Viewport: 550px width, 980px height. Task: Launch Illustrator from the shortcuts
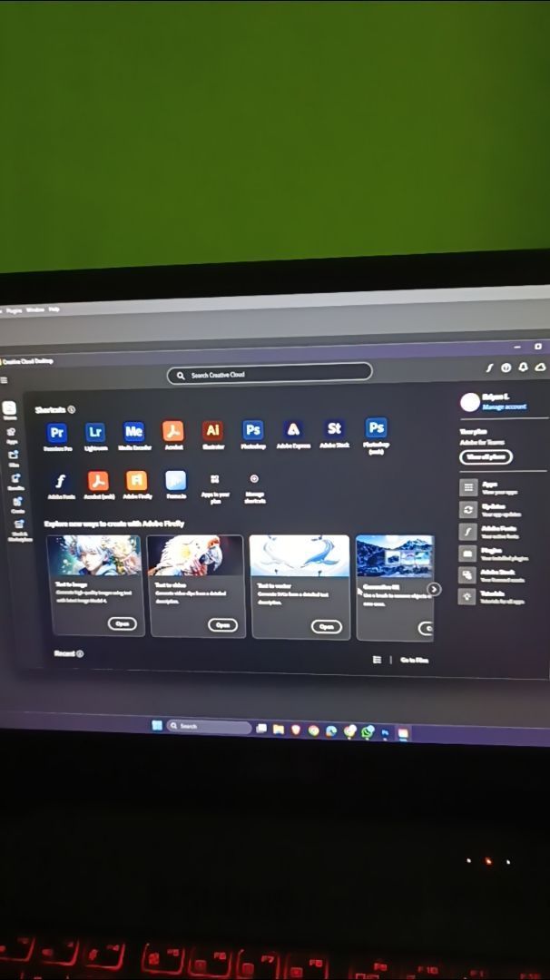click(x=213, y=430)
